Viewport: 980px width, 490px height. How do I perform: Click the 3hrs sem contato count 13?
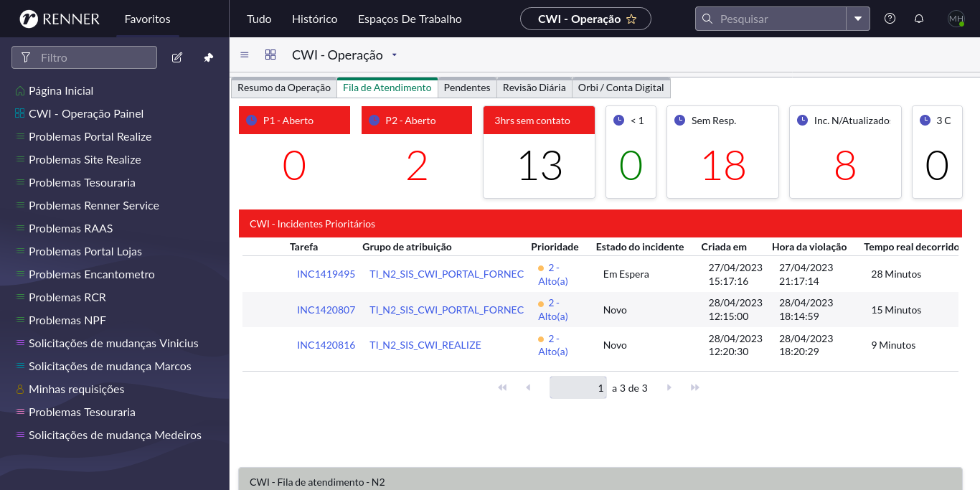tap(540, 166)
